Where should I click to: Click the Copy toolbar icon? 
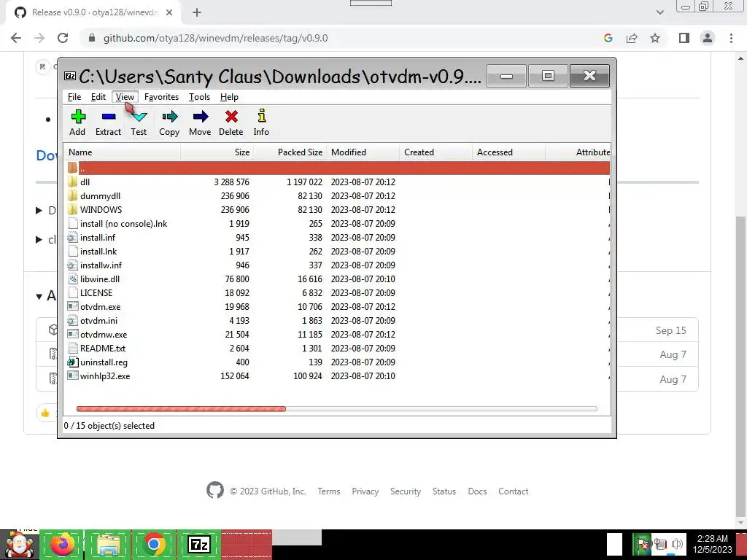[169, 117]
